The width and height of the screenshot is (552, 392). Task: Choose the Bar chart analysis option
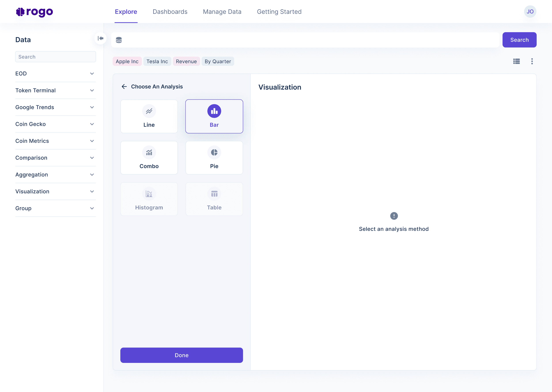pos(214,116)
